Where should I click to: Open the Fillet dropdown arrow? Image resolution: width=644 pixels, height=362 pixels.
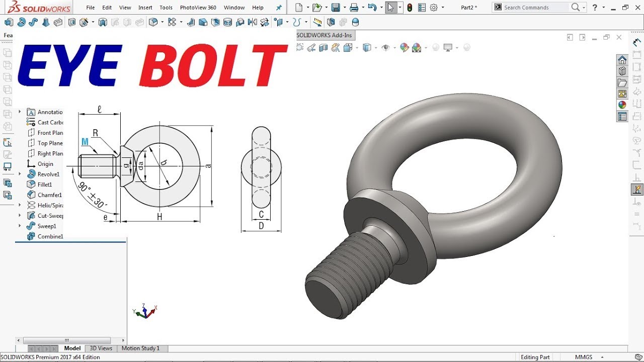162,22
